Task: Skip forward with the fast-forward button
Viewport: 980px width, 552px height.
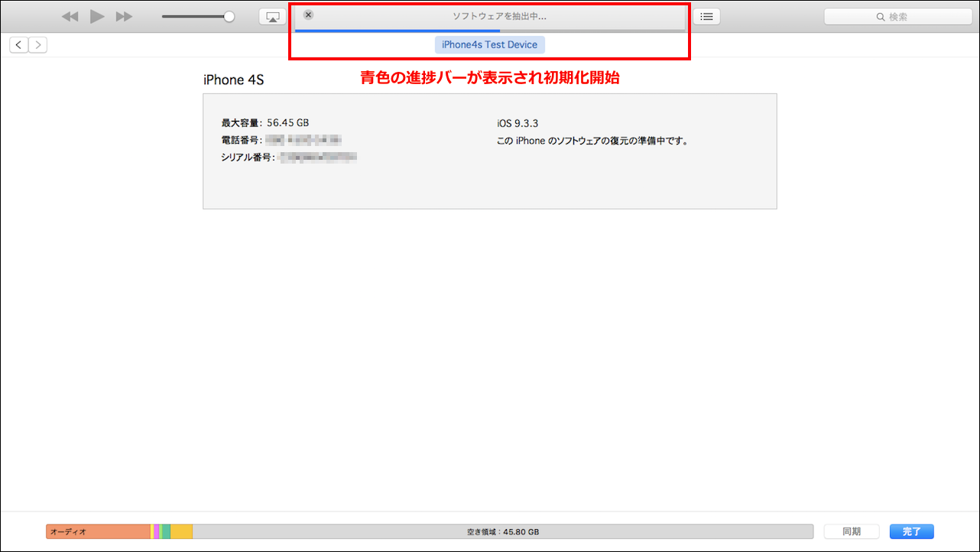Action: (124, 16)
